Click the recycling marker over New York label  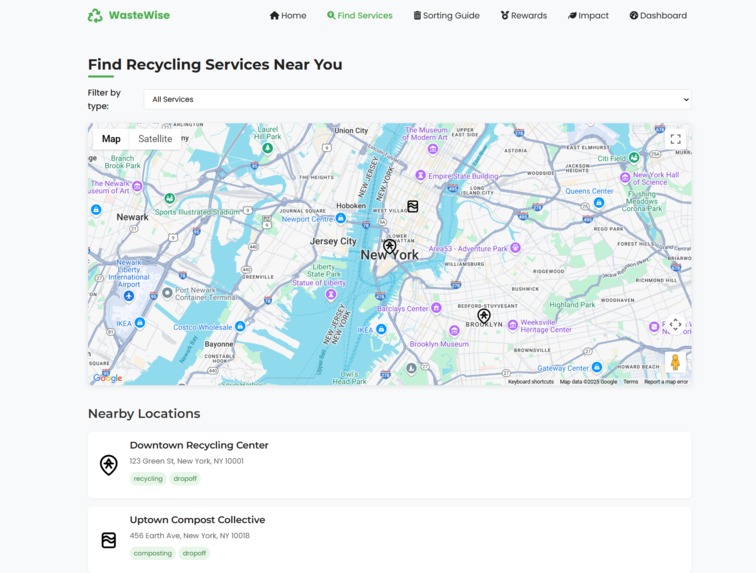tap(390, 246)
